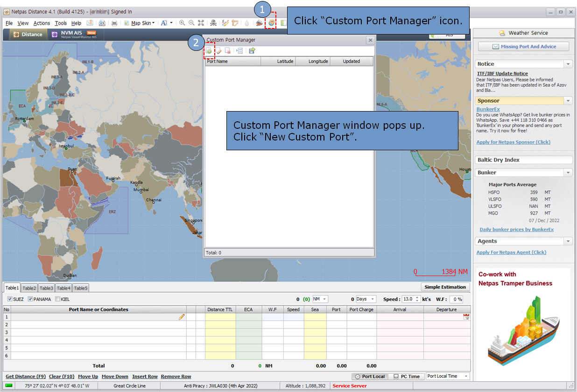Click the Port Name cell in row 1

point(98,317)
